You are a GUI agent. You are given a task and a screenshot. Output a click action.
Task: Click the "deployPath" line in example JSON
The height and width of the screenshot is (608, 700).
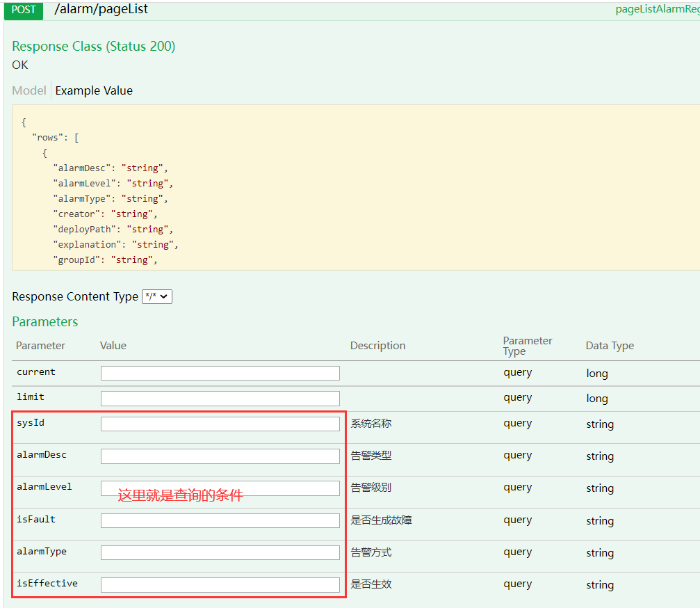(x=113, y=229)
